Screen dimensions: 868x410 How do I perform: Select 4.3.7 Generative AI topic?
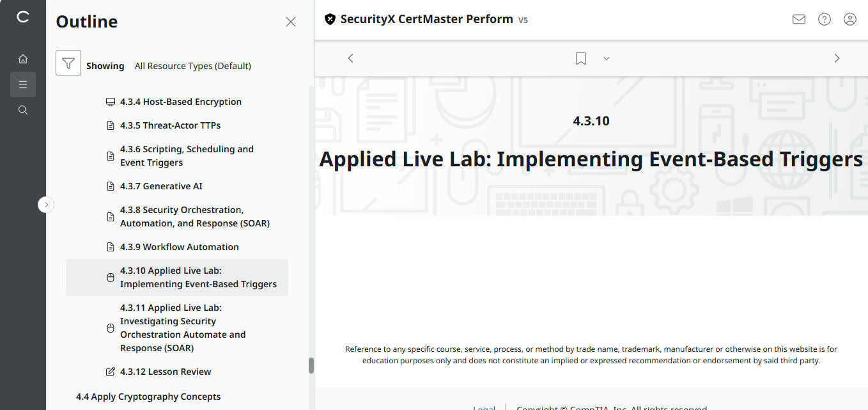(x=162, y=185)
